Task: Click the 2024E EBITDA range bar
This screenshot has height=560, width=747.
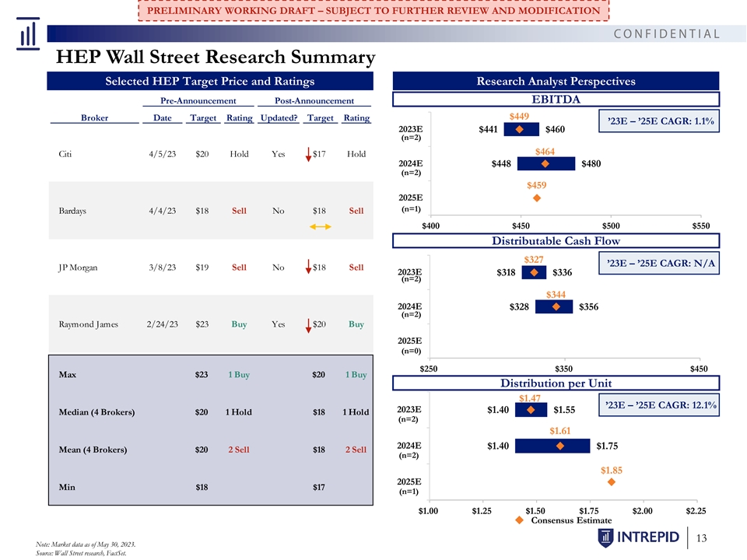Action: click(546, 164)
